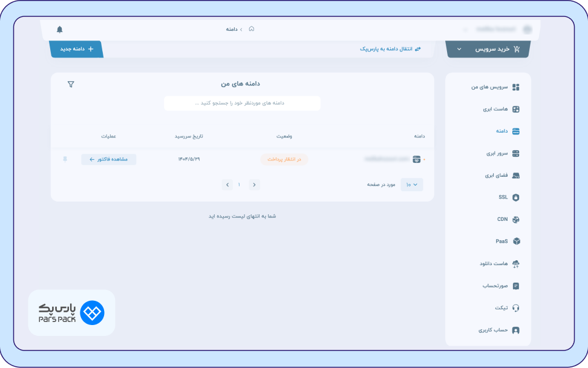Image resolution: width=588 pixels, height=368 pixels.
Task: Click the تیکت headset icon
Action: (x=516, y=308)
